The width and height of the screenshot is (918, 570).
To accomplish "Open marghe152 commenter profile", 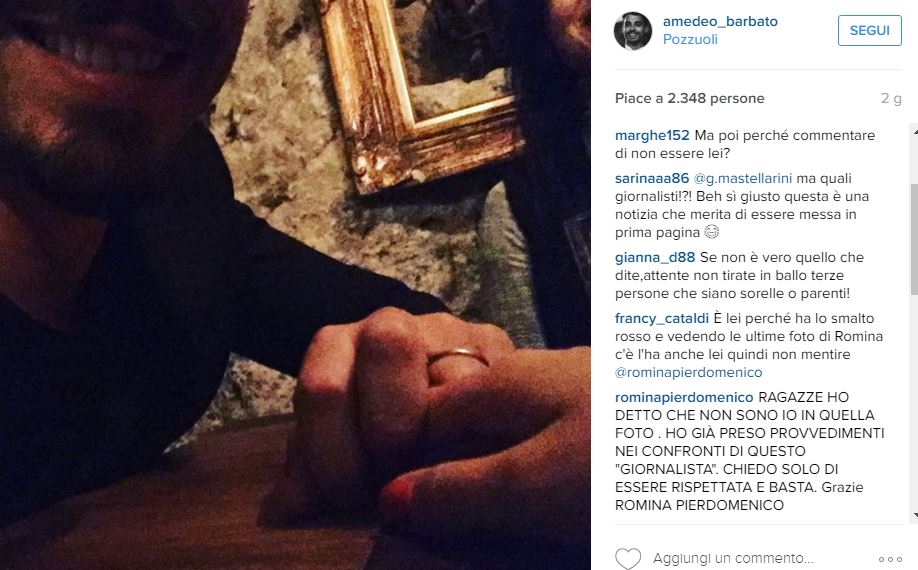I will coord(652,135).
